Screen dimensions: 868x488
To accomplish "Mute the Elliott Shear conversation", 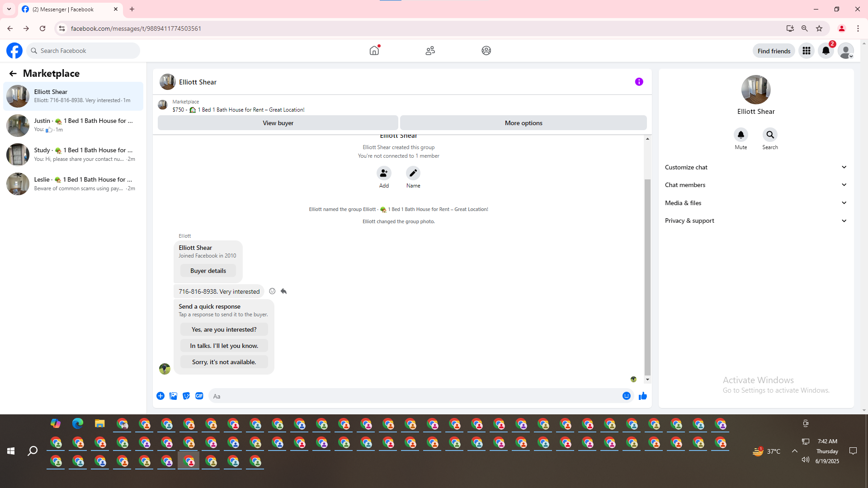I will click(741, 135).
